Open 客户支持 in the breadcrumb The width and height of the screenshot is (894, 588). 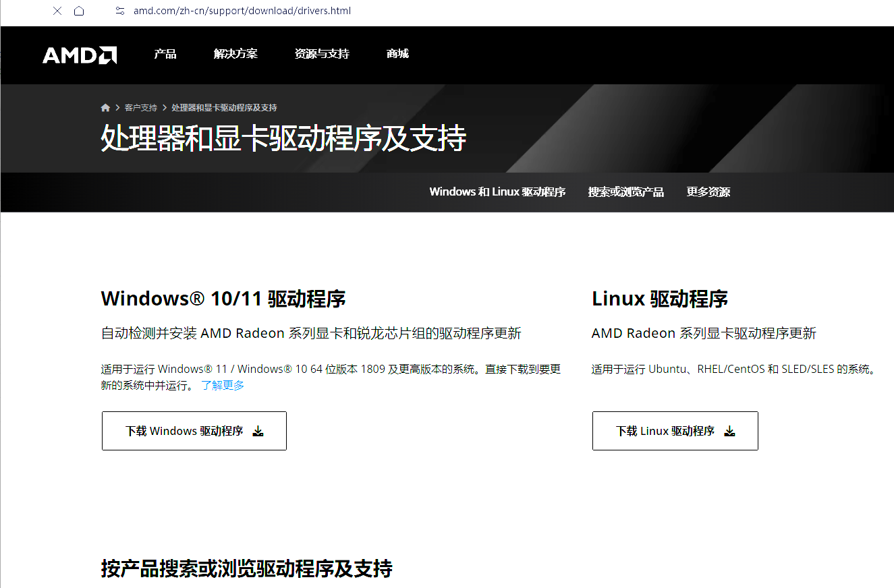point(140,108)
